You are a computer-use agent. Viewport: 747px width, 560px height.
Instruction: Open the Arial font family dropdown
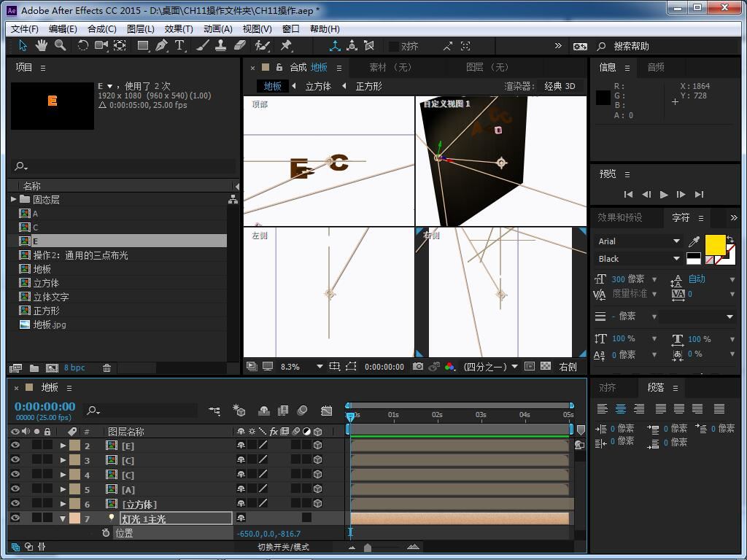(x=676, y=241)
